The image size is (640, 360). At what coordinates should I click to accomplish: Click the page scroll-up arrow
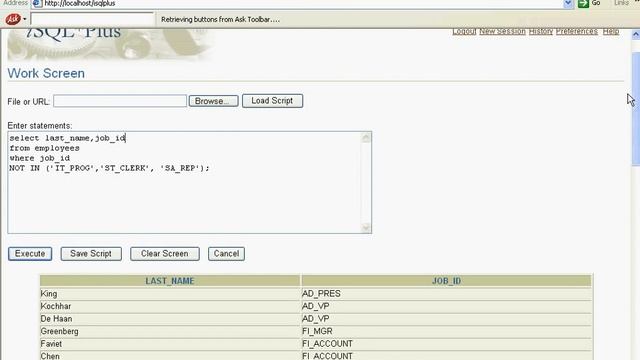pyautogui.click(x=636, y=35)
